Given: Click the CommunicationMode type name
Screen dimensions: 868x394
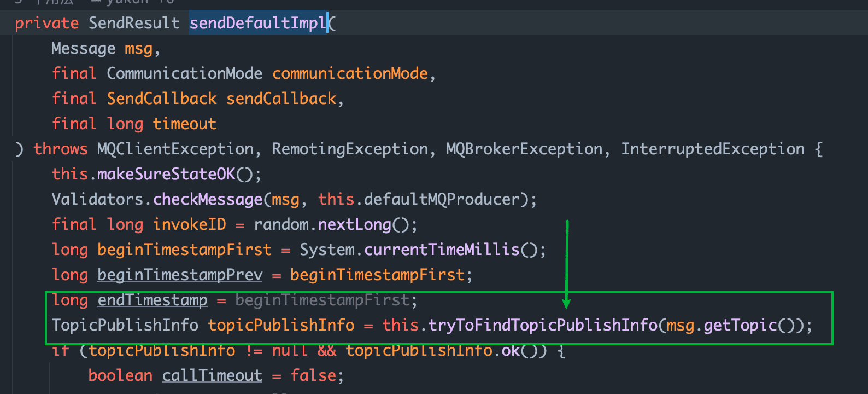Looking at the screenshot, I should pyautogui.click(x=184, y=73).
